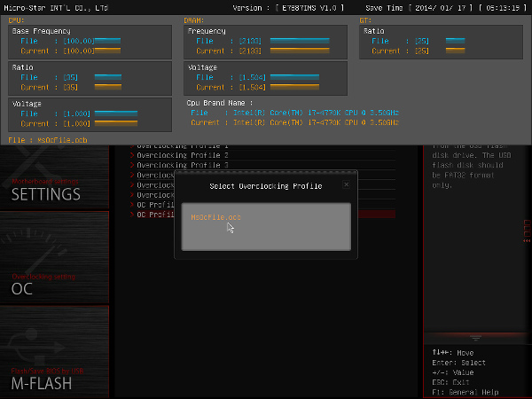Click the blue GT Ratio File bar

(456, 41)
